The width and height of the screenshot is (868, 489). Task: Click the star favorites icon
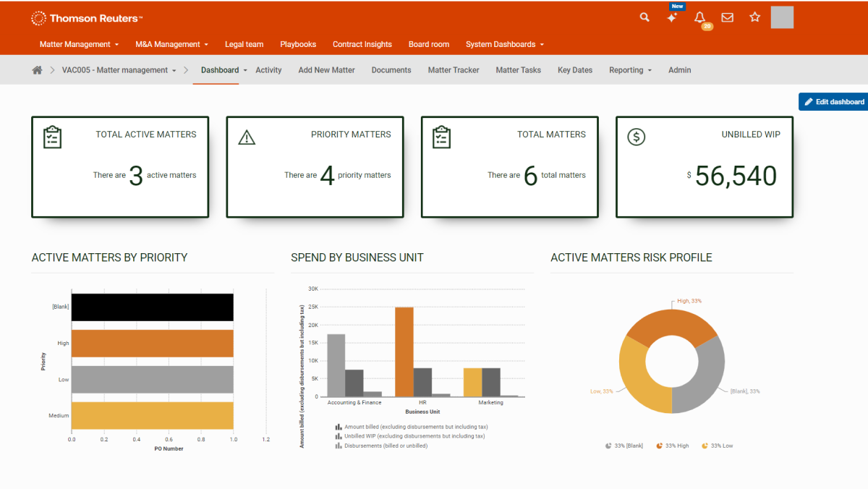[754, 17]
